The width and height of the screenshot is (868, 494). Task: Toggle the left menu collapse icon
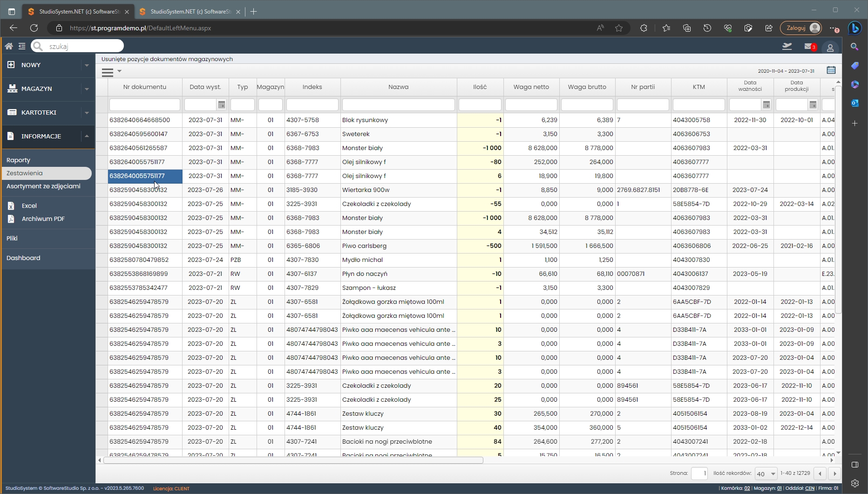tap(22, 46)
